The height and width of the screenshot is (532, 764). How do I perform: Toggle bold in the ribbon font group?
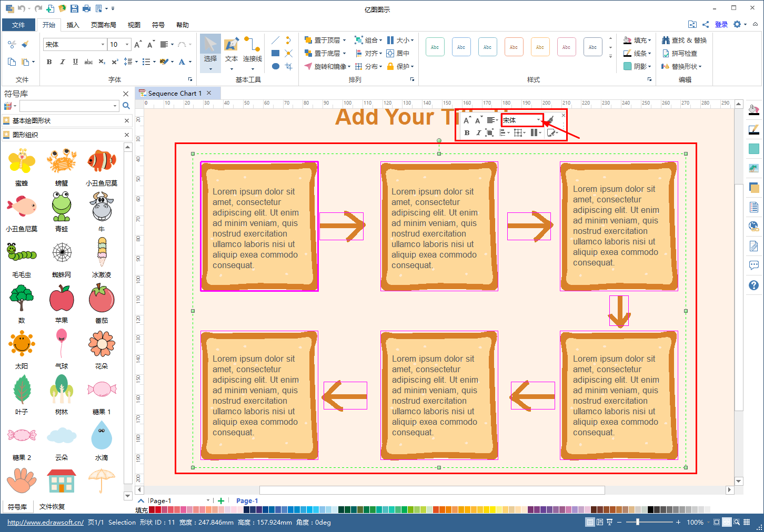[x=49, y=62]
